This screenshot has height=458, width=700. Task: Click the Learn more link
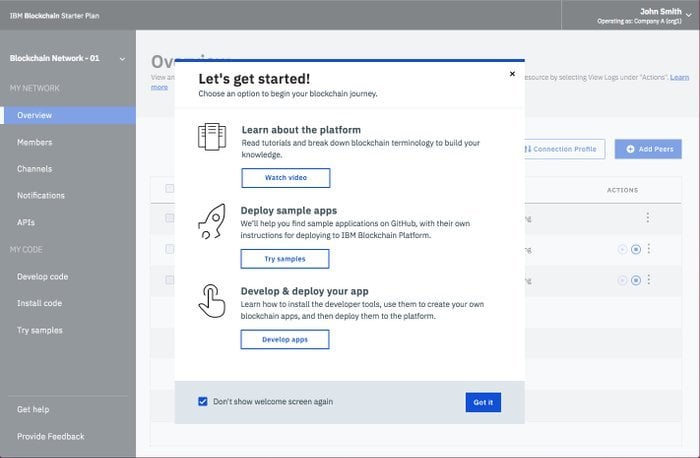coord(679,77)
